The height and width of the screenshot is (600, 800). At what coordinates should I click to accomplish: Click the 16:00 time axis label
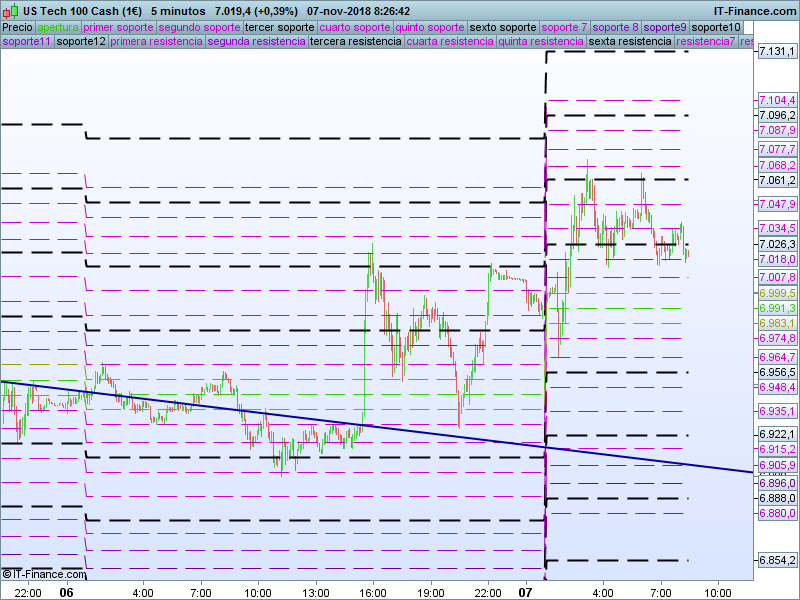tap(373, 593)
